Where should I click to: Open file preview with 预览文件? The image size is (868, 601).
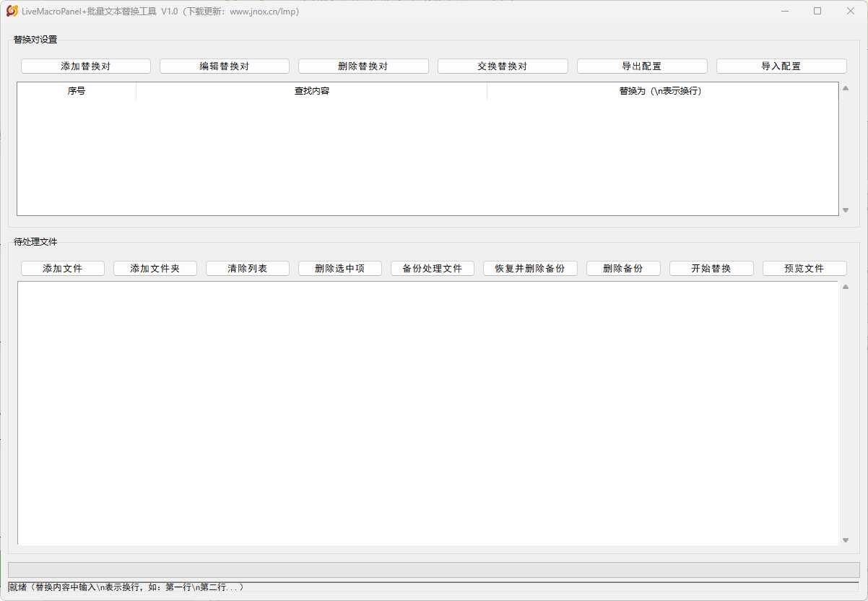pyautogui.click(x=804, y=268)
